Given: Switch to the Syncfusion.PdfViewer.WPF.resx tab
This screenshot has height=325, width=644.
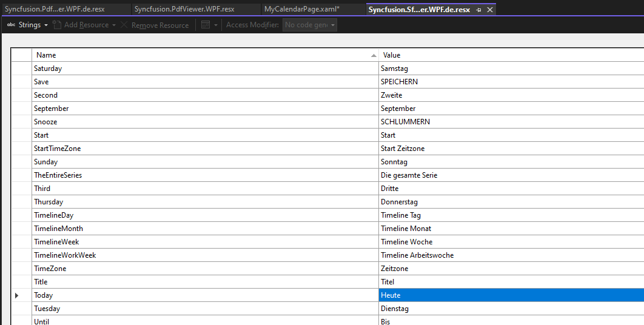Looking at the screenshot, I should click(184, 9).
